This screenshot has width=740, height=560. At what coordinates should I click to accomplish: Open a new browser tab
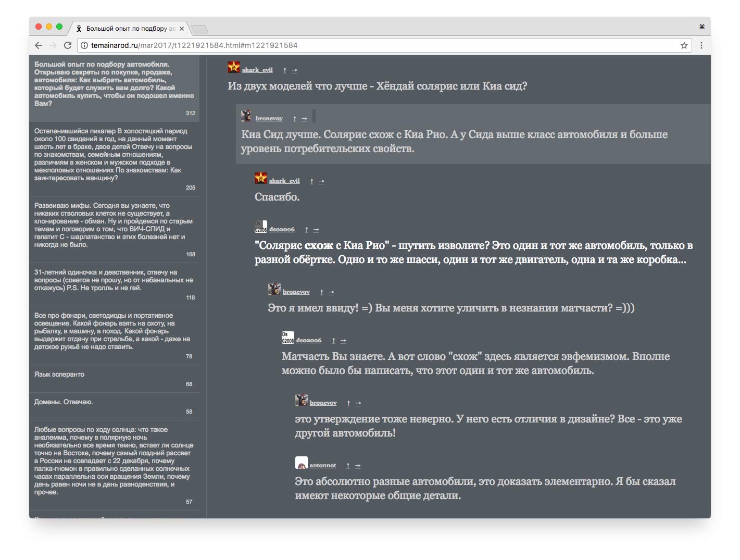coord(199,29)
